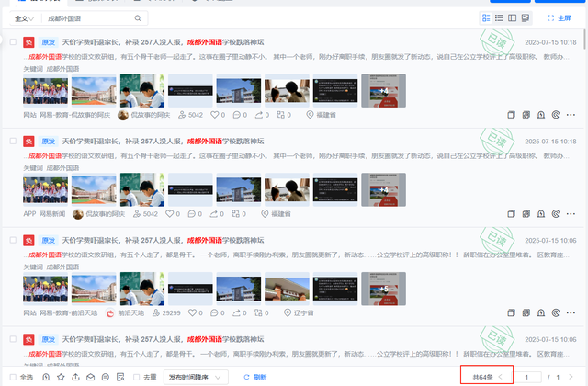Image resolution: width=588 pixels, height=386 pixels.
Task: Go to previous page with left arrow
Action: (x=500, y=377)
